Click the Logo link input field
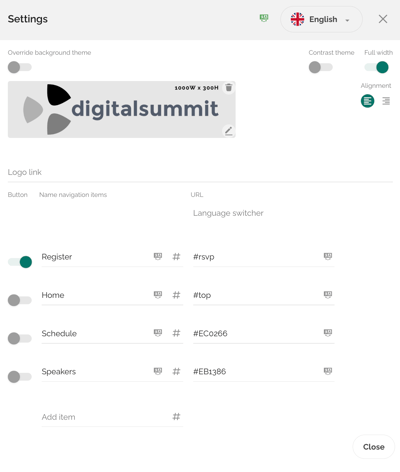 pyautogui.click(x=200, y=172)
